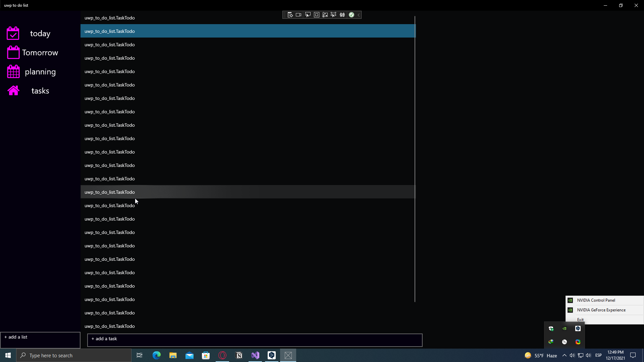644x362 pixels.
Task: Click the uwp to do list taskbar button
Action: coord(288,355)
